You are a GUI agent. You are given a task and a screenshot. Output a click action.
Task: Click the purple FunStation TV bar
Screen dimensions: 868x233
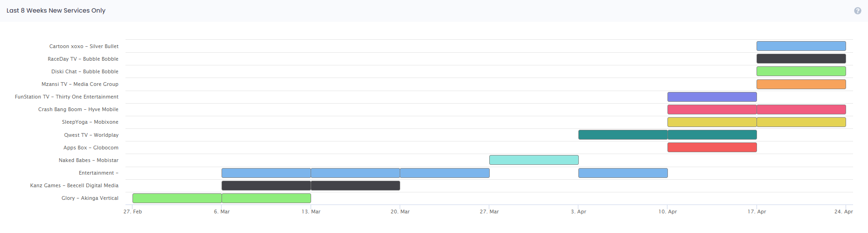coord(712,97)
